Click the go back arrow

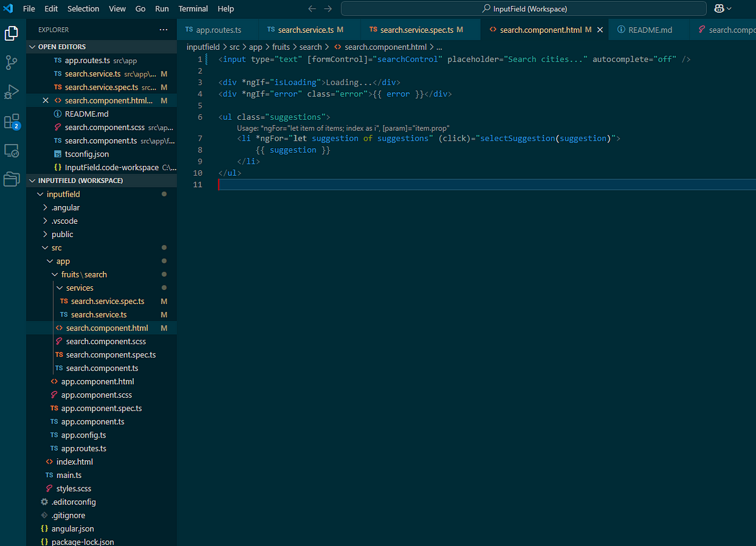click(x=312, y=9)
